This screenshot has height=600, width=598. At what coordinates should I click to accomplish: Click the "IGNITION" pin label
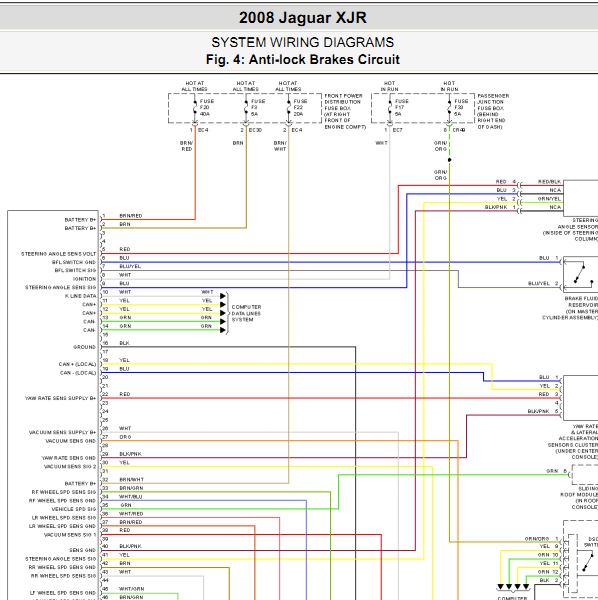click(x=84, y=279)
